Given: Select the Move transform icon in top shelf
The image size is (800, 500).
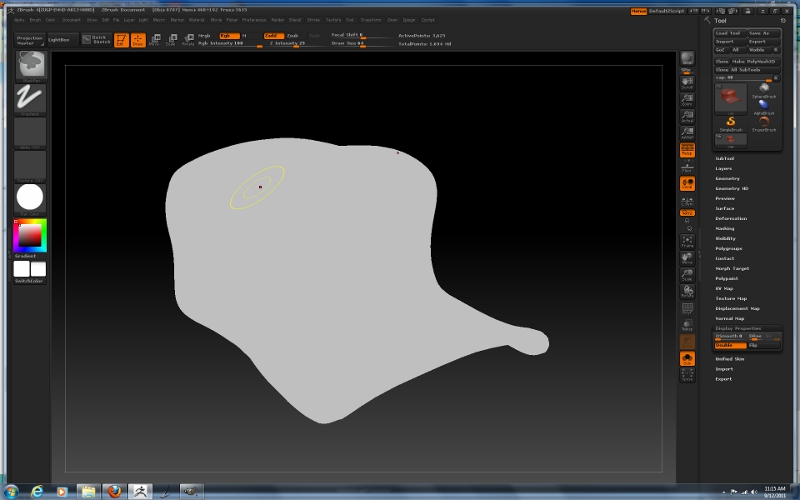Looking at the screenshot, I should (155, 40).
